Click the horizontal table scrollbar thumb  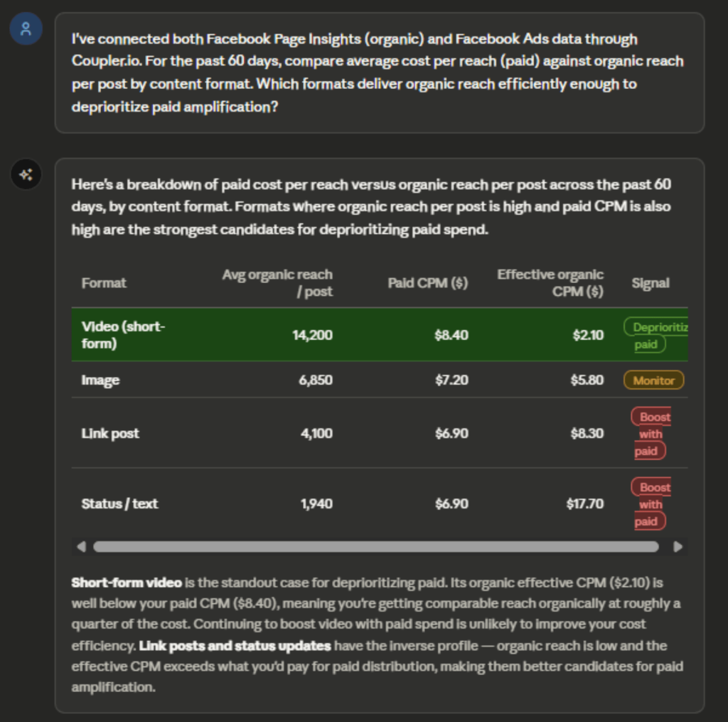click(376, 547)
